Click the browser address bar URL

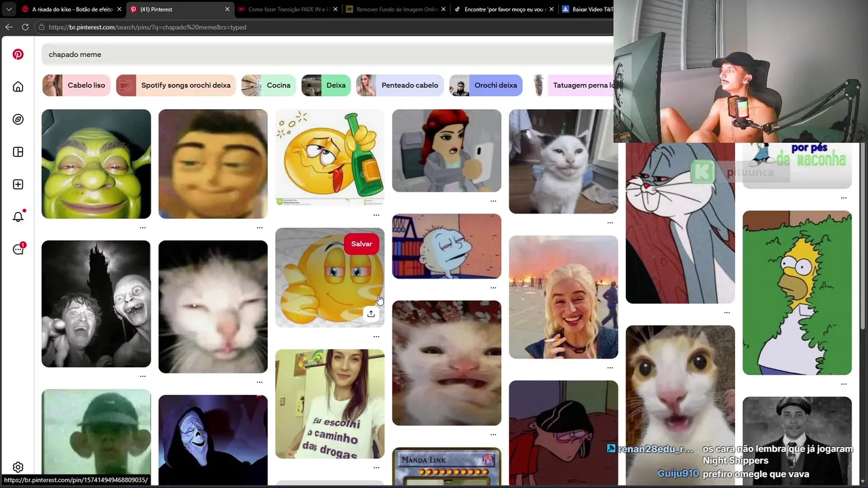coord(147,27)
